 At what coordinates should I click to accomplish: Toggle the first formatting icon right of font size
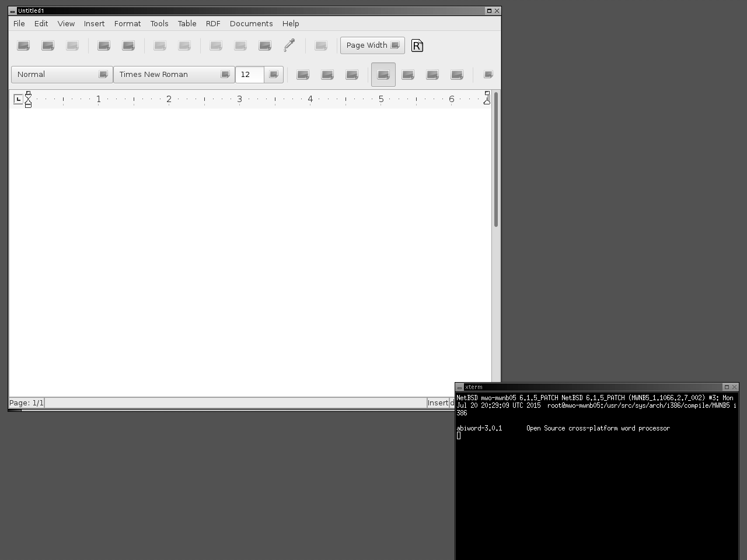click(x=303, y=75)
